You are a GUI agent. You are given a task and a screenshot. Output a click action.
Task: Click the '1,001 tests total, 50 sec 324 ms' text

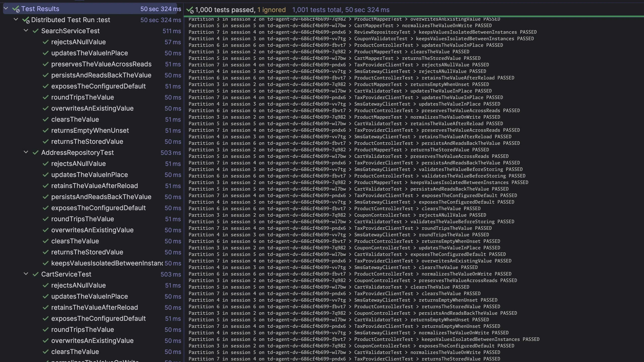click(341, 10)
